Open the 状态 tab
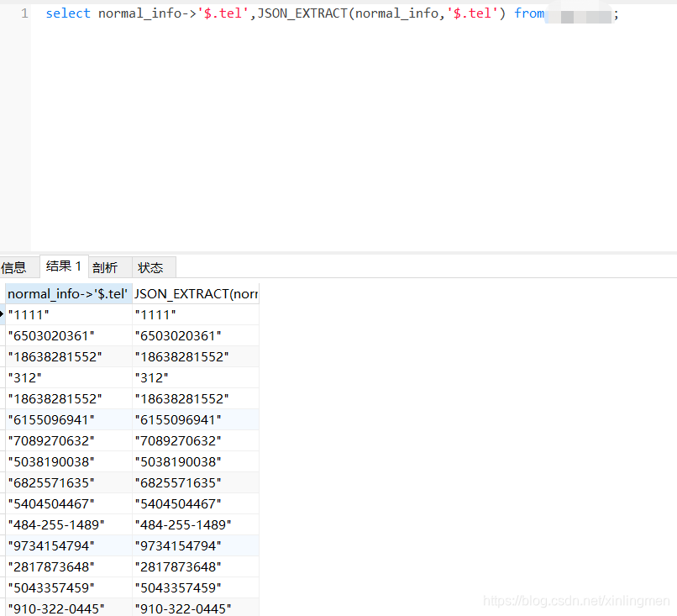The image size is (677, 616). click(x=151, y=267)
